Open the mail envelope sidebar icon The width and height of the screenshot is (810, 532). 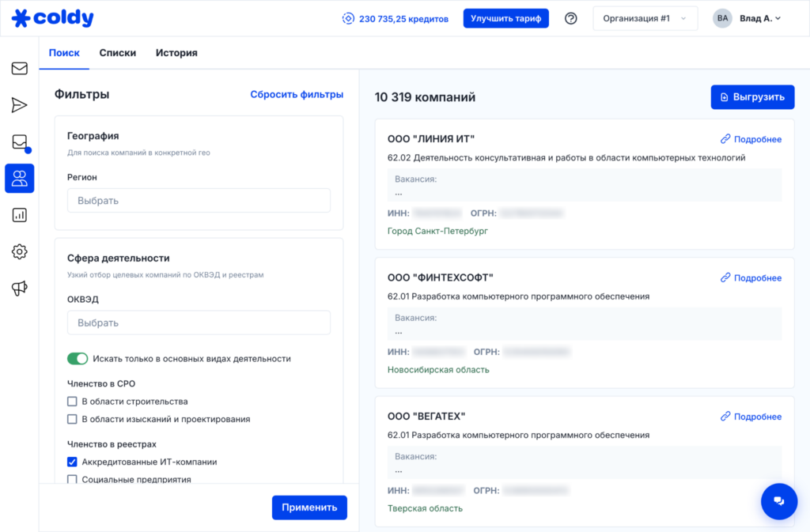(20, 68)
